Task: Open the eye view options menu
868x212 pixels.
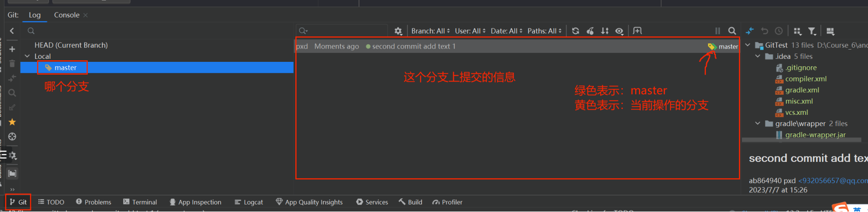Action: pyautogui.click(x=619, y=31)
